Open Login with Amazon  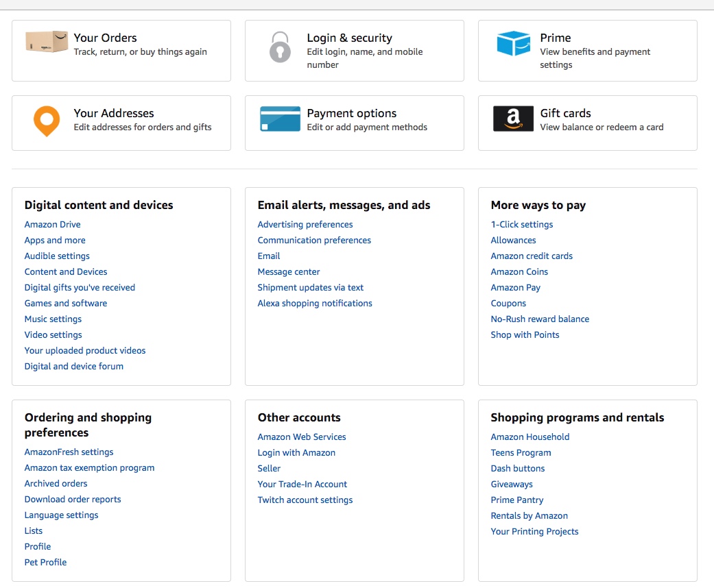click(296, 453)
